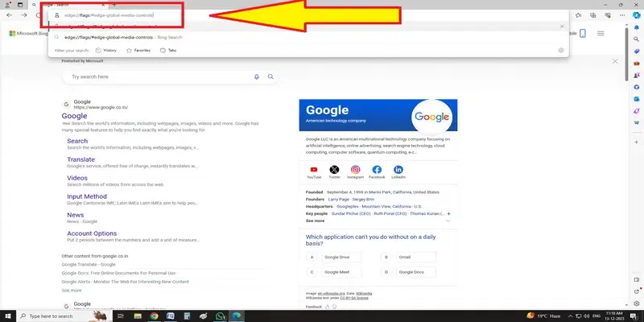Remove the suggestion with X button

(562, 27)
